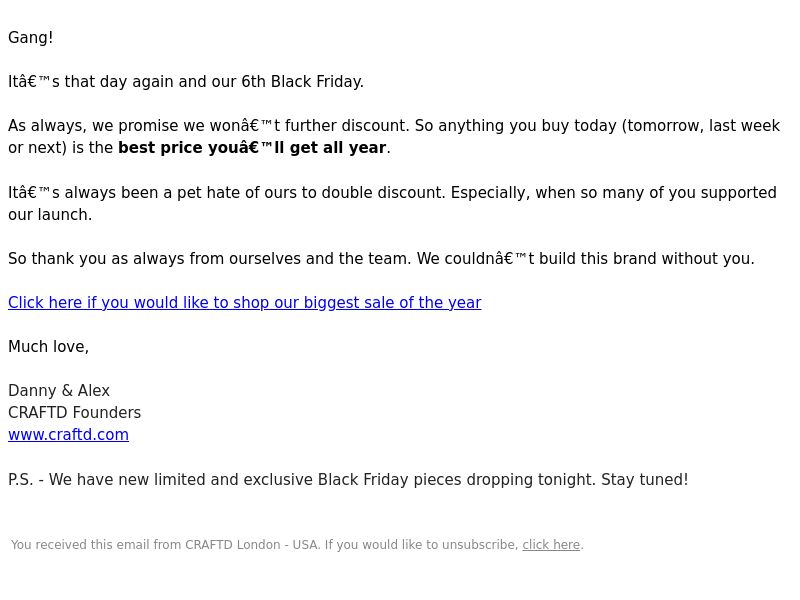Visit the www.craftd.com website link
The width and height of the screenshot is (800, 600).
pos(68,435)
